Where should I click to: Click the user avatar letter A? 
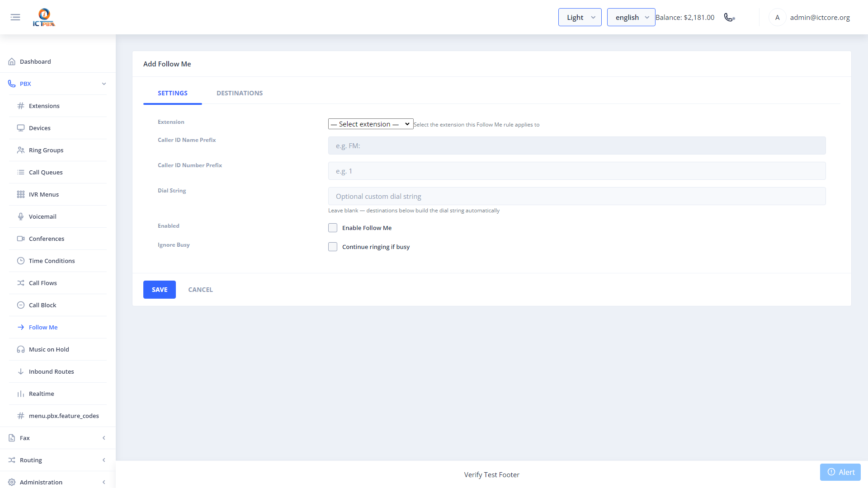(777, 17)
